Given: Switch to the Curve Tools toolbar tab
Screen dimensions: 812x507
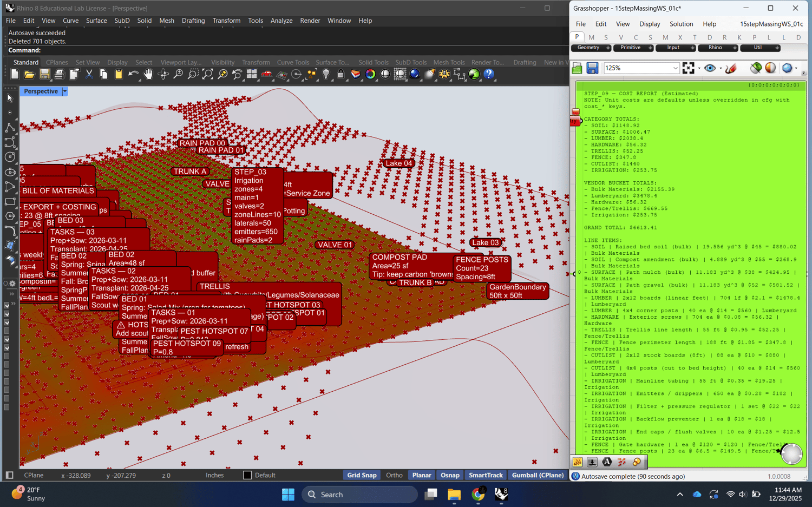Looking at the screenshot, I should (x=293, y=62).
